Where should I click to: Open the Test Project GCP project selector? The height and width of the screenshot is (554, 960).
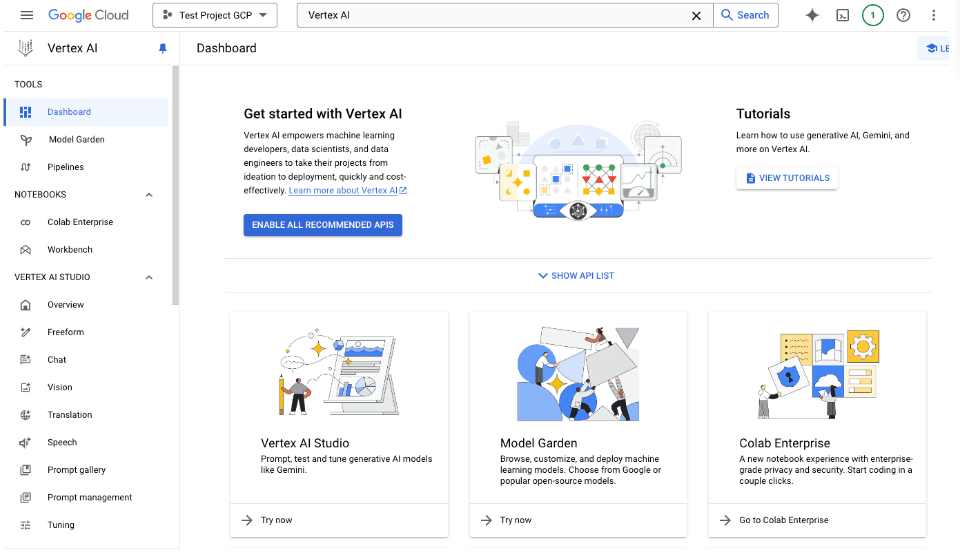click(215, 15)
